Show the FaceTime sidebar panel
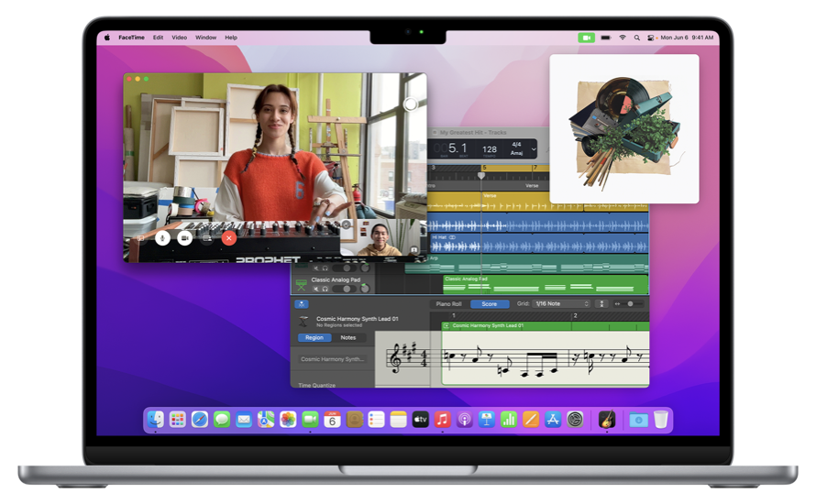The width and height of the screenshot is (816, 504). tap(140, 237)
